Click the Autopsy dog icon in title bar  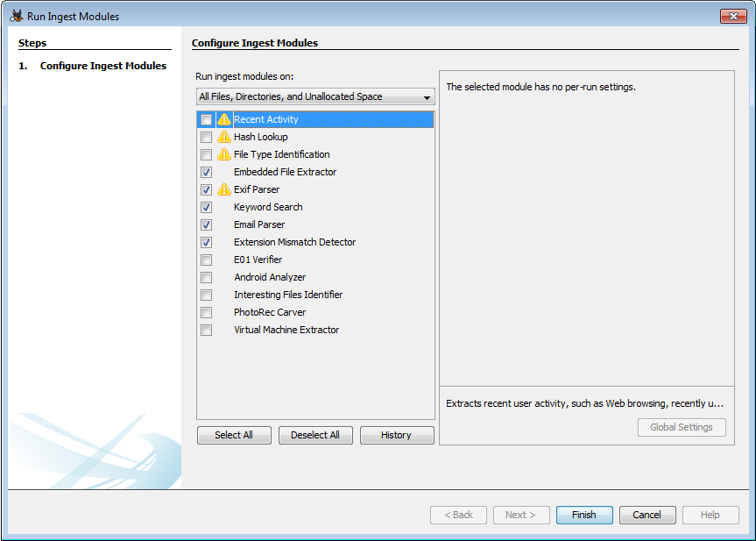[16, 16]
